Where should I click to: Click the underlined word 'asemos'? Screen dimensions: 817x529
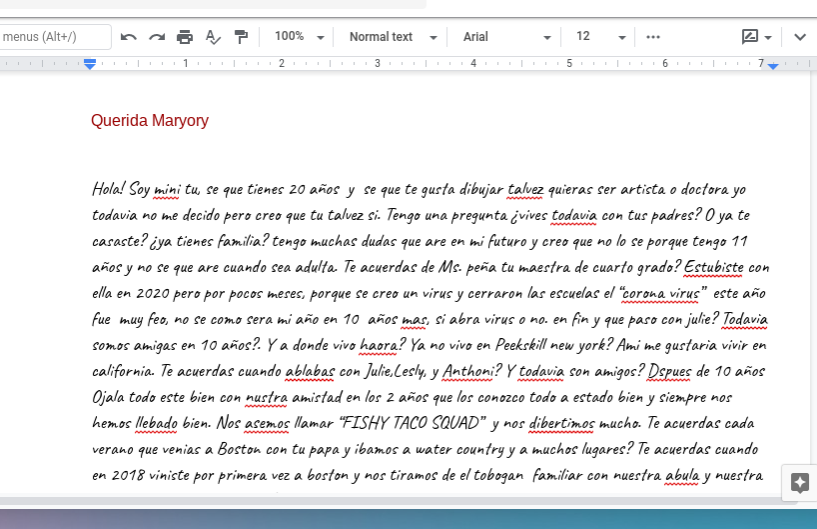(267, 423)
